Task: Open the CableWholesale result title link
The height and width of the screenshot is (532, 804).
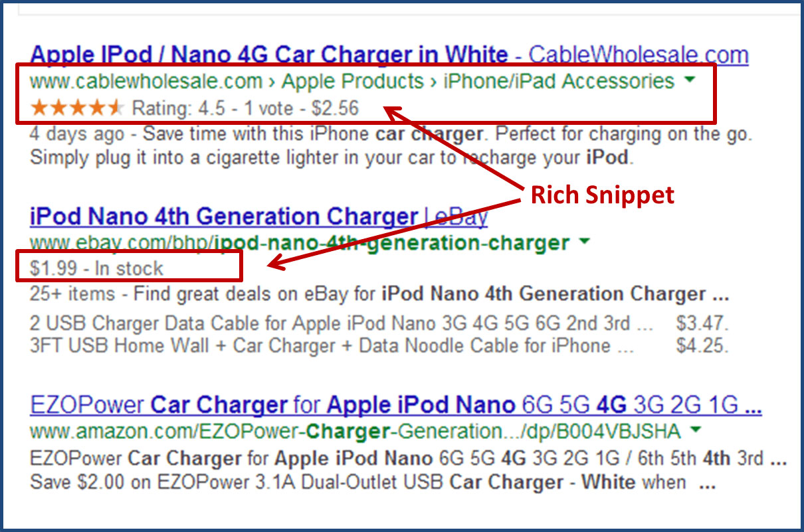Action: [266, 54]
